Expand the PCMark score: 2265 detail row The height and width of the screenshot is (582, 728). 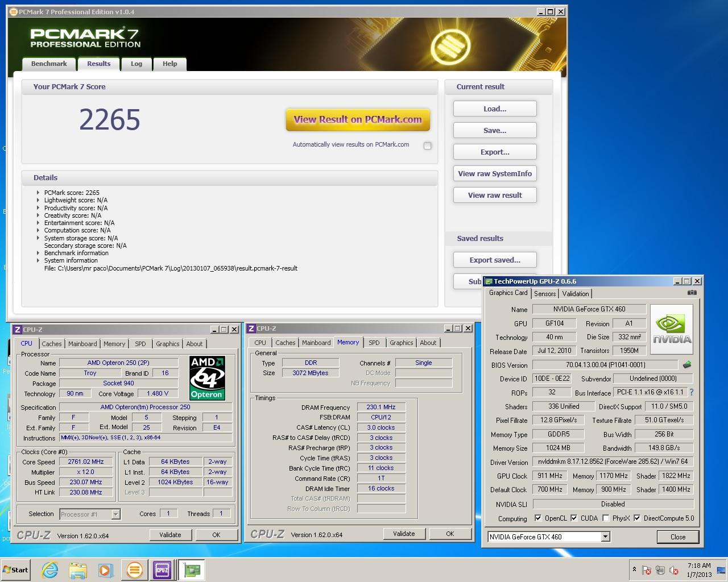pyautogui.click(x=38, y=193)
